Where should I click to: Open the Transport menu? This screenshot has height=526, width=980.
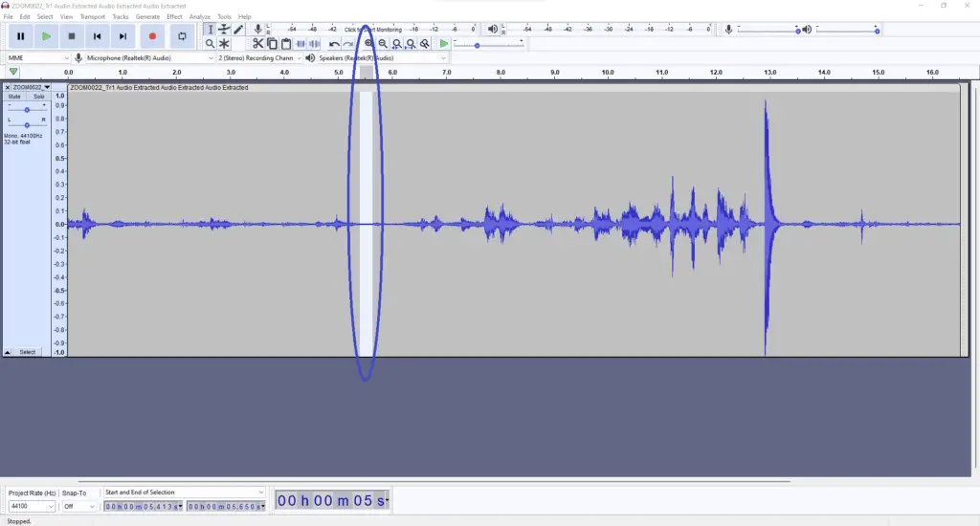click(93, 17)
